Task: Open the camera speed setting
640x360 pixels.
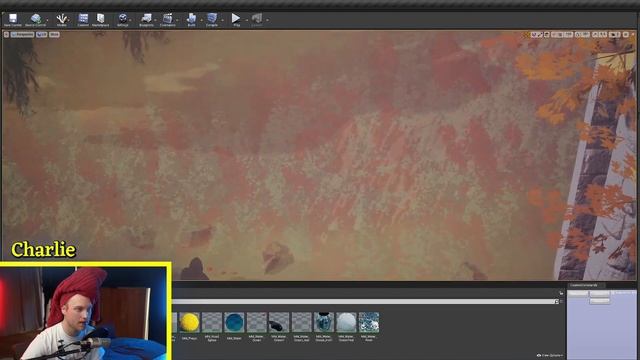Action: (x=615, y=35)
